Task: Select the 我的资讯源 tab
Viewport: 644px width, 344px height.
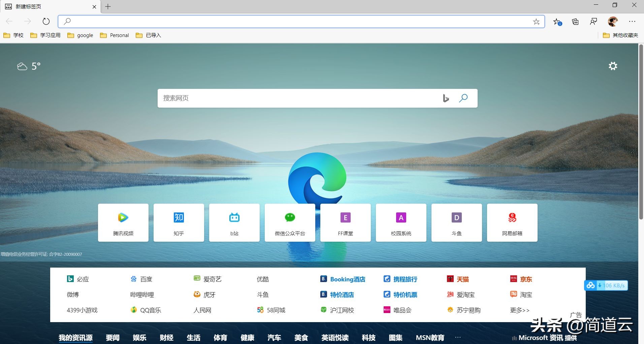Action: tap(75, 338)
